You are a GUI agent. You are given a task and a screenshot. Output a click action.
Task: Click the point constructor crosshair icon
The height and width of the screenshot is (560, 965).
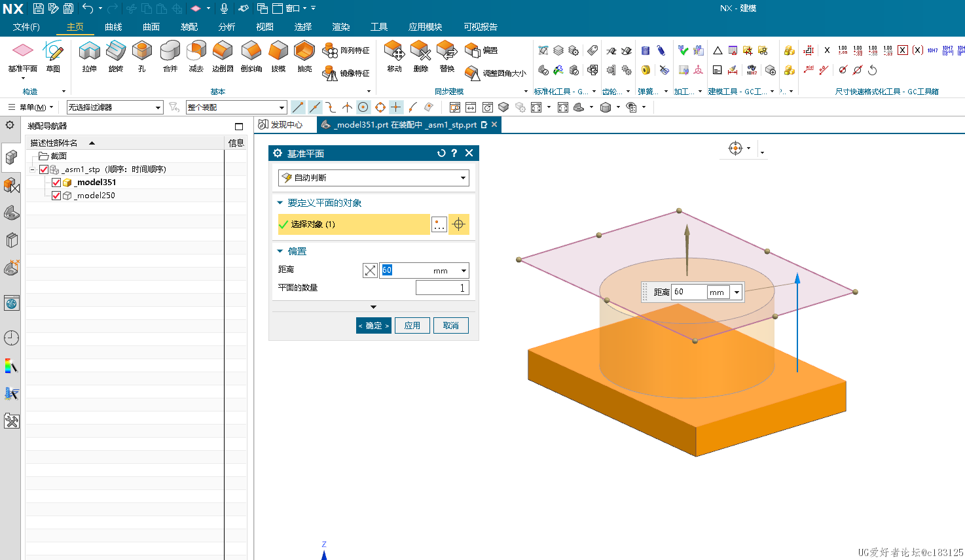[x=459, y=224]
